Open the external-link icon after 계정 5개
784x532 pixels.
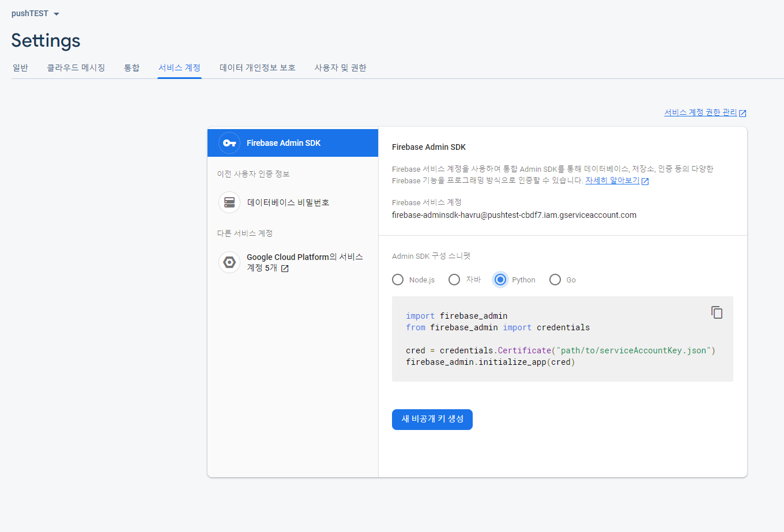285,268
